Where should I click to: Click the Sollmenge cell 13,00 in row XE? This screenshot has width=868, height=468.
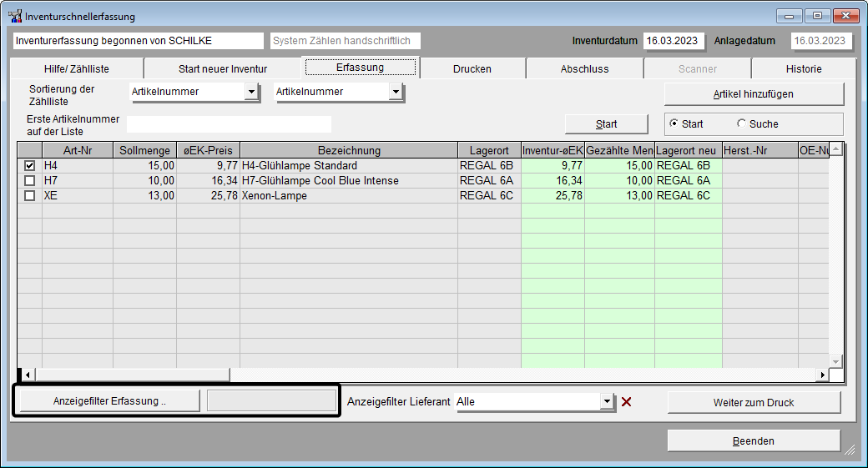click(x=145, y=195)
